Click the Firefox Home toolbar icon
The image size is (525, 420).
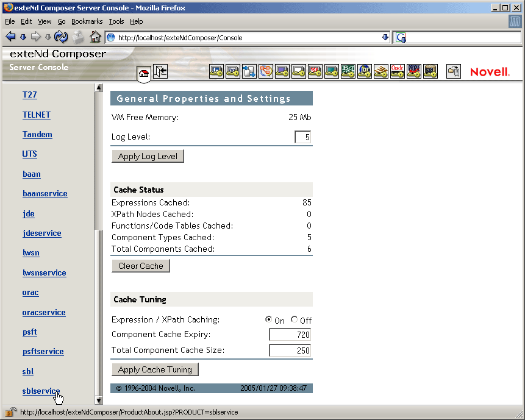(95, 37)
